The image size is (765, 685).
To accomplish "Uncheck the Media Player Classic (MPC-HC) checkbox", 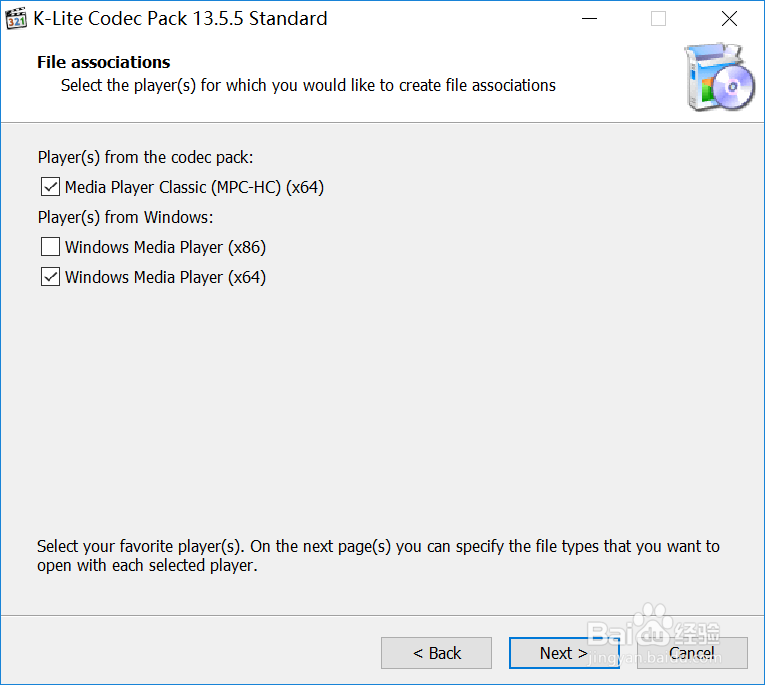I will tap(50, 187).
